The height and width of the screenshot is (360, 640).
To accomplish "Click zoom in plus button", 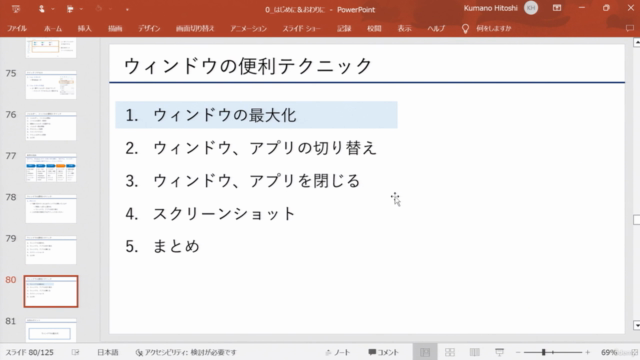I will pyautogui.click(x=588, y=352).
